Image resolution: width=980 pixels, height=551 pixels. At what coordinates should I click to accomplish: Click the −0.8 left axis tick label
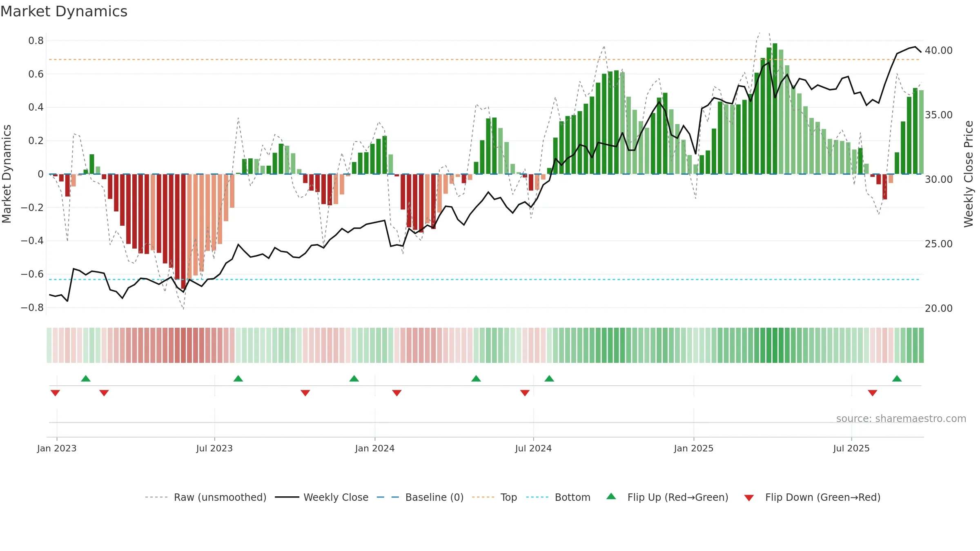(32, 307)
